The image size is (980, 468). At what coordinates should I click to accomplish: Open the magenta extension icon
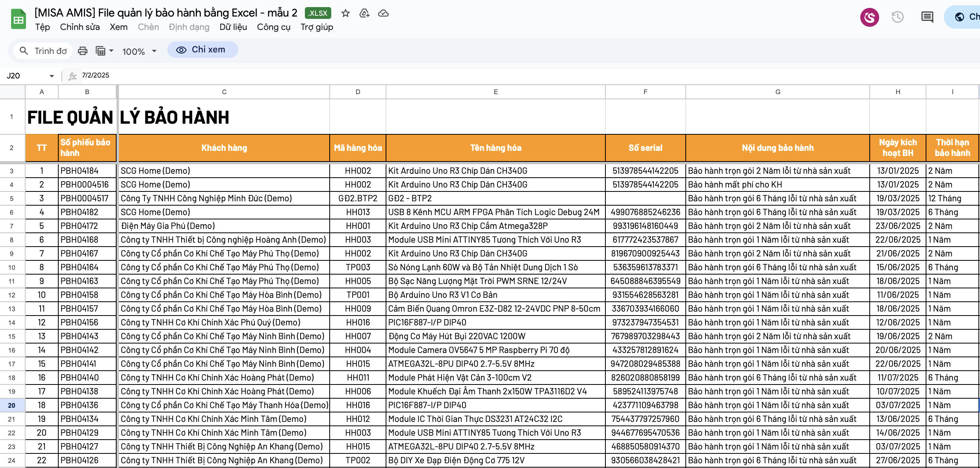click(x=870, y=17)
